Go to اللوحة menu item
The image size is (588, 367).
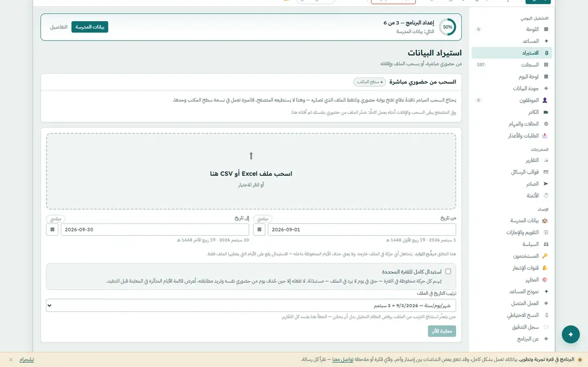pos(512,29)
